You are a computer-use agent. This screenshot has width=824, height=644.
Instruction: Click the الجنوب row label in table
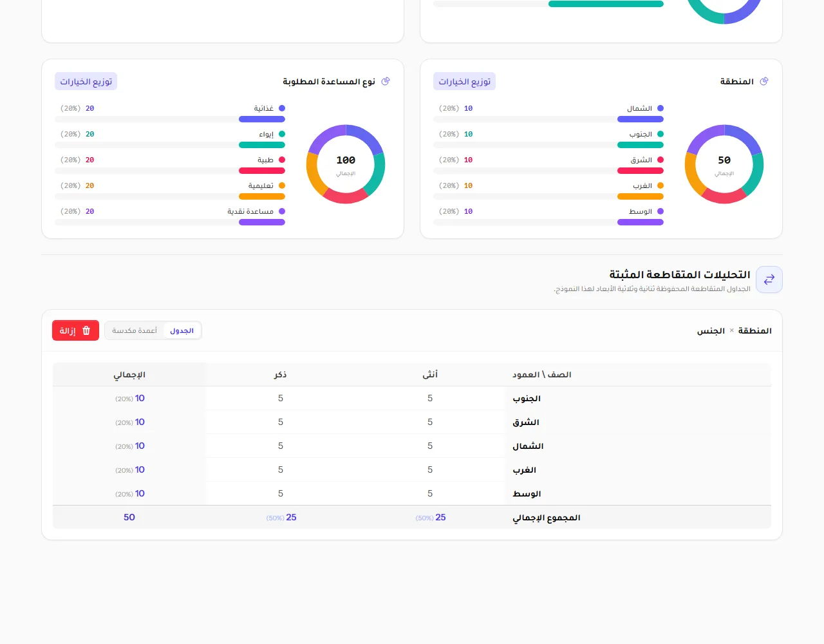527,398
